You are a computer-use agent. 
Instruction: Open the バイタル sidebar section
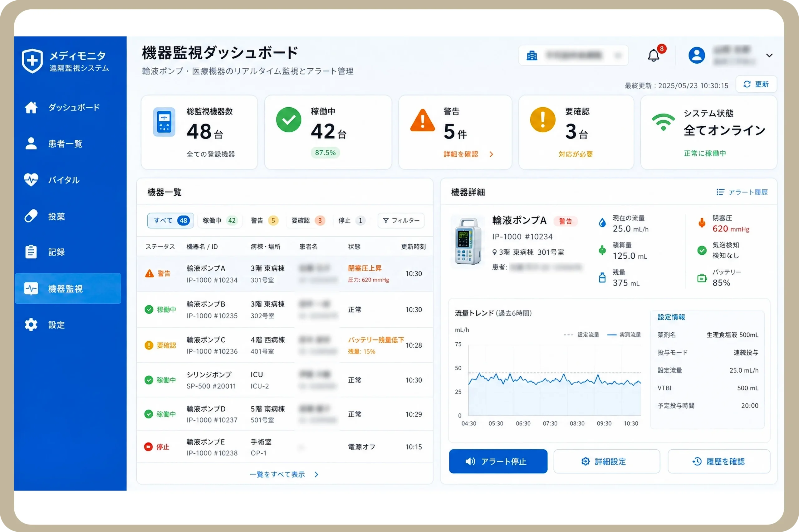(68, 180)
